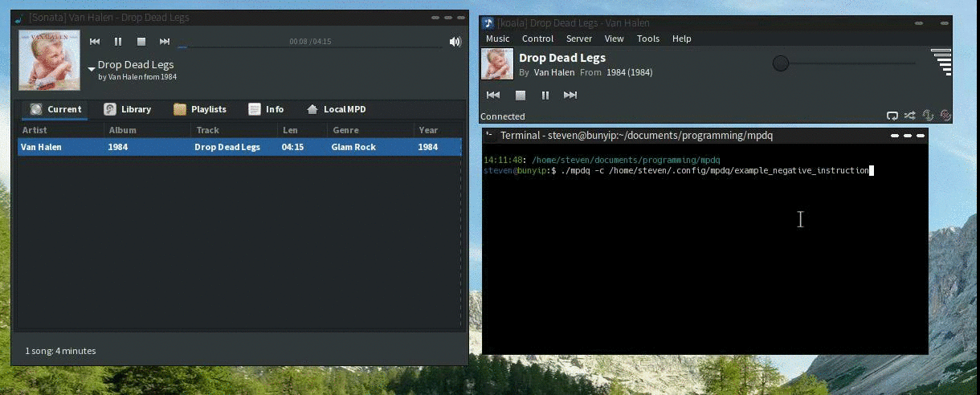Toggle single mode in koala
980x395 pixels.
[928, 116]
